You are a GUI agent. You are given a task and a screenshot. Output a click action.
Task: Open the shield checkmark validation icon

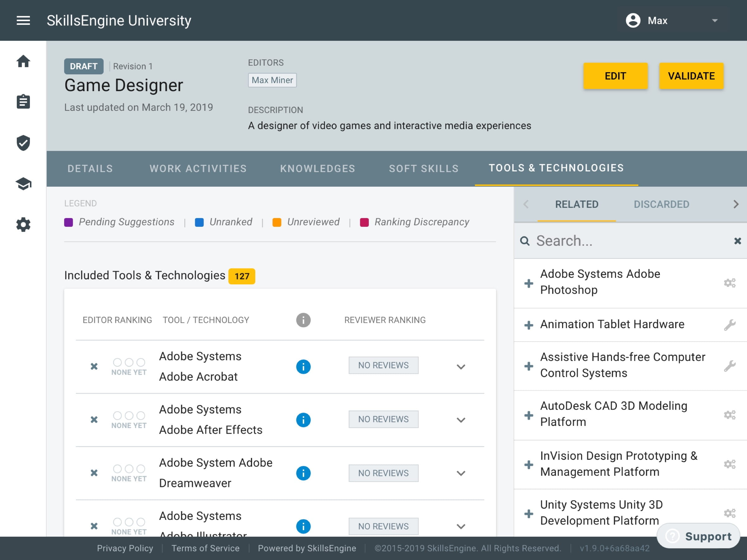(23, 143)
